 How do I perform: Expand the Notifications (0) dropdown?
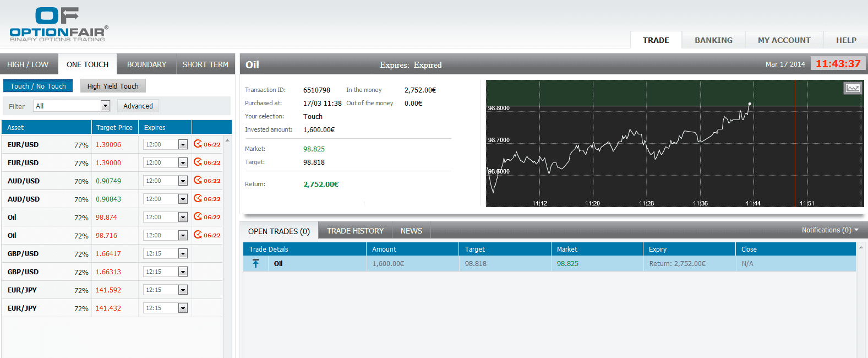[829, 230]
